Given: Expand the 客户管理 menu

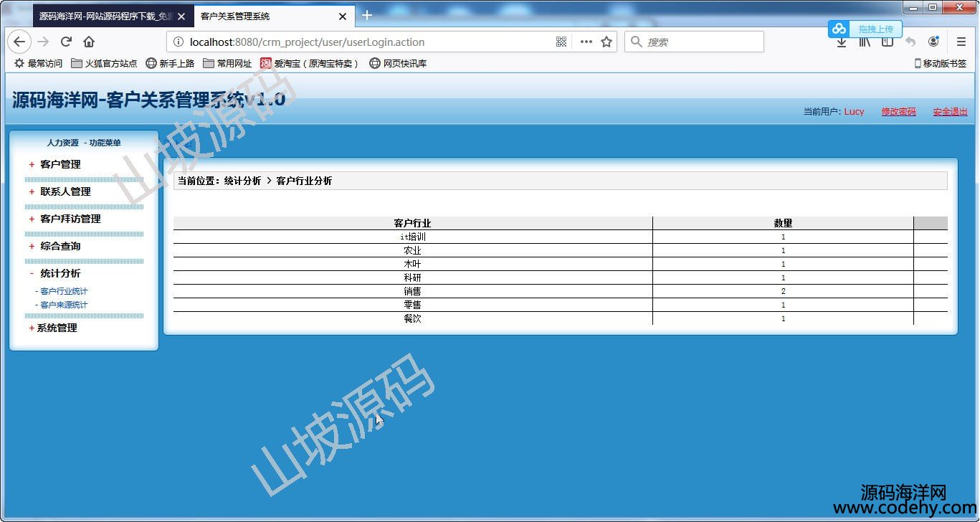Looking at the screenshot, I should tap(60, 164).
